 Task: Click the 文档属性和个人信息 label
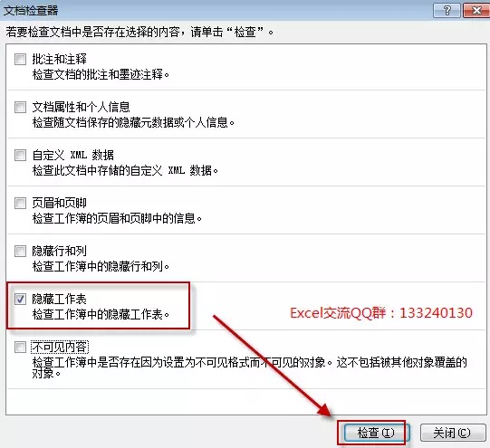81,107
